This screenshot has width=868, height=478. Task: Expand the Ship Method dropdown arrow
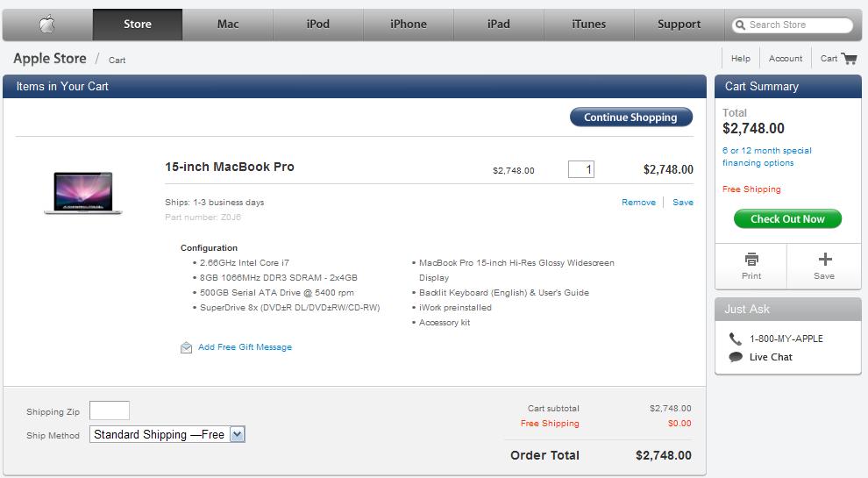pyautogui.click(x=238, y=434)
